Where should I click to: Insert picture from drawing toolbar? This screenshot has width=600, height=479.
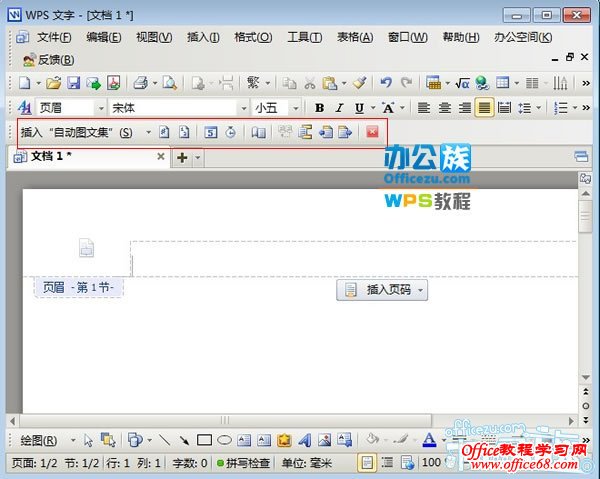click(324, 440)
